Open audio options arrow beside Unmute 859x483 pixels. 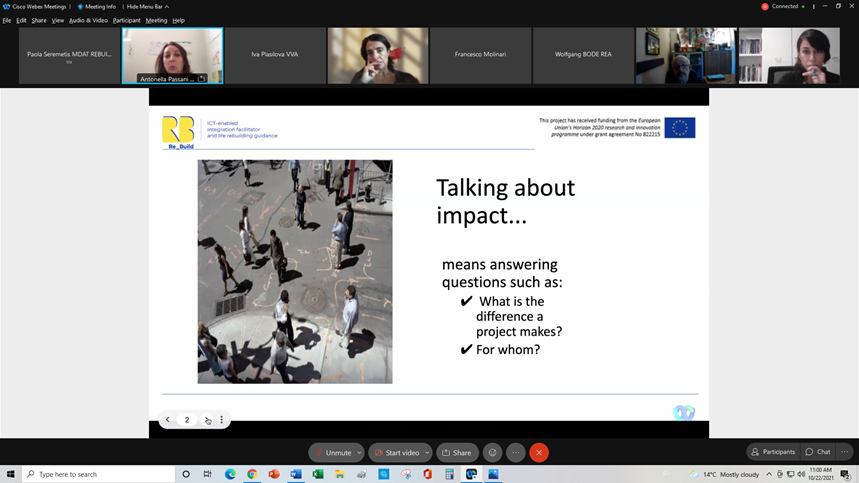click(x=359, y=453)
